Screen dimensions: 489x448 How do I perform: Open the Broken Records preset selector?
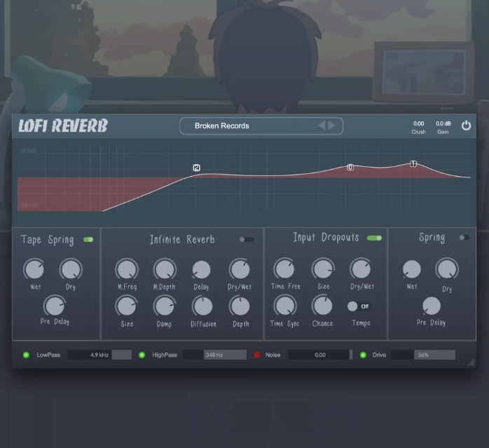261,125
